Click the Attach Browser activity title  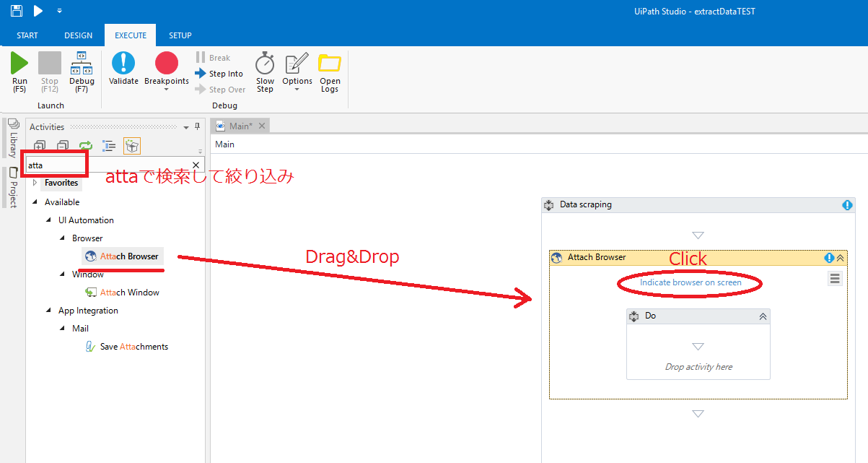click(x=597, y=257)
